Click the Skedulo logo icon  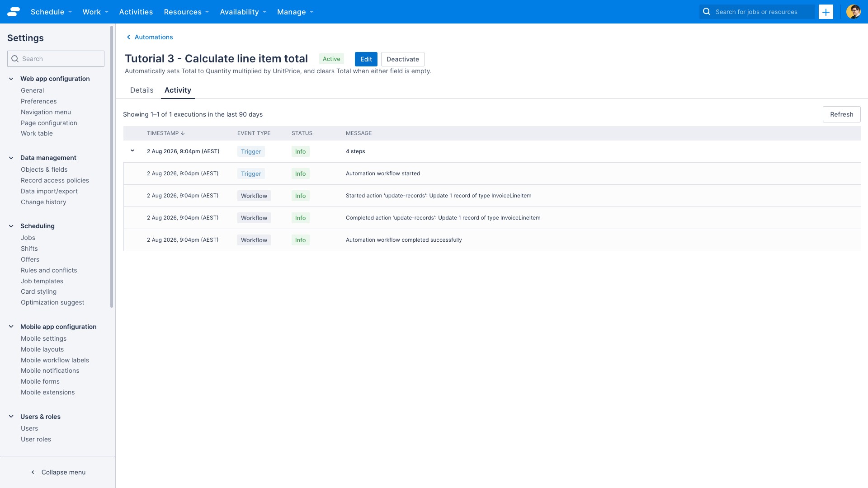click(x=14, y=12)
